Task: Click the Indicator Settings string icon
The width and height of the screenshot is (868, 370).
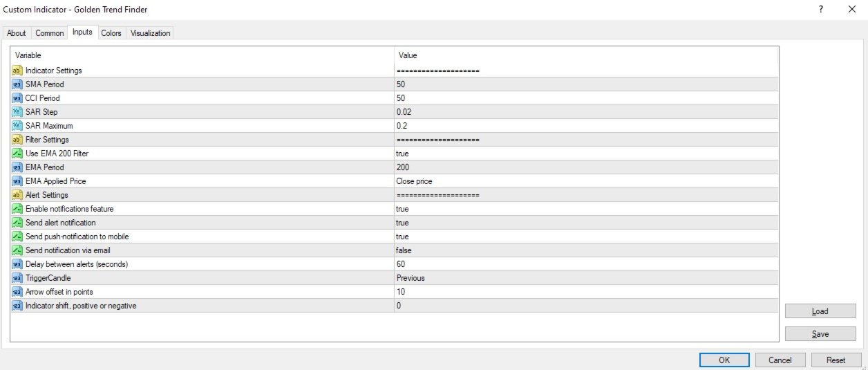Action: tap(17, 71)
